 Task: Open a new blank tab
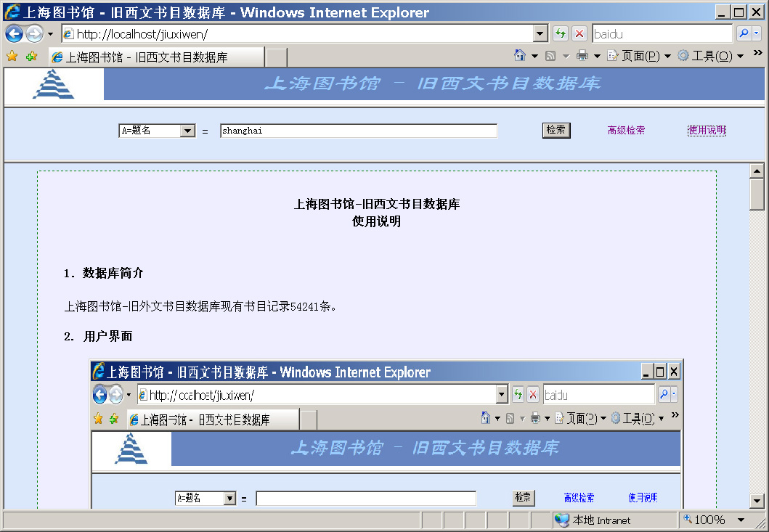tap(277, 57)
